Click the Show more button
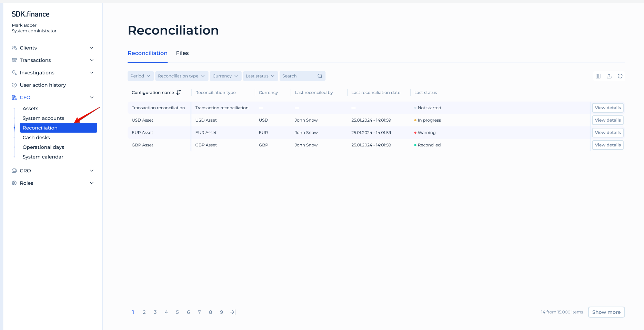 [x=606, y=312]
